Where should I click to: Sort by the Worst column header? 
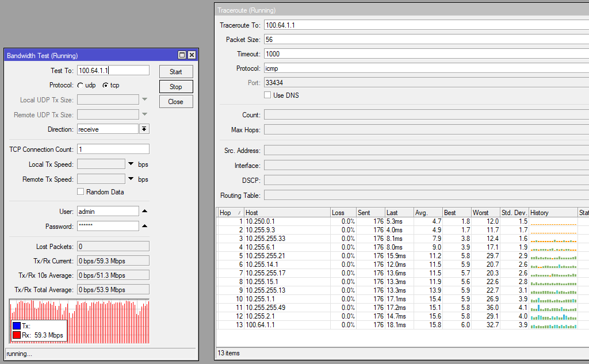pyautogui.click(x=485, y=213)
